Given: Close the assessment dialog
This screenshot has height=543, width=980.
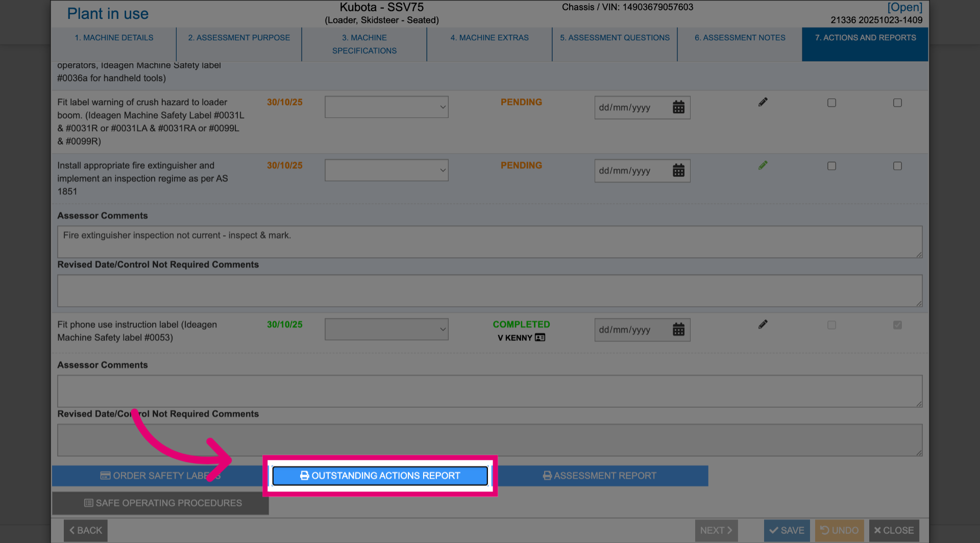Looking at the screenshot, I should 894,531.
